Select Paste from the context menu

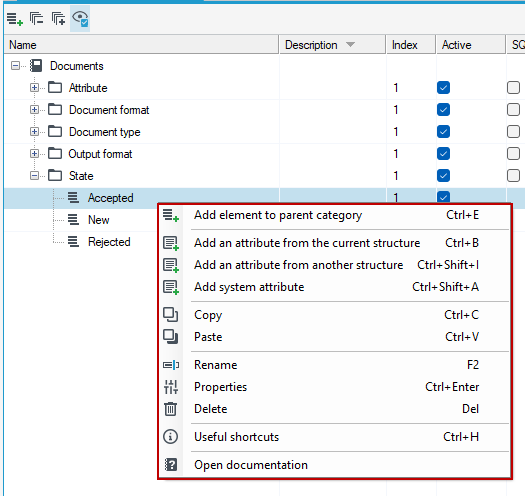pos(335,337)
